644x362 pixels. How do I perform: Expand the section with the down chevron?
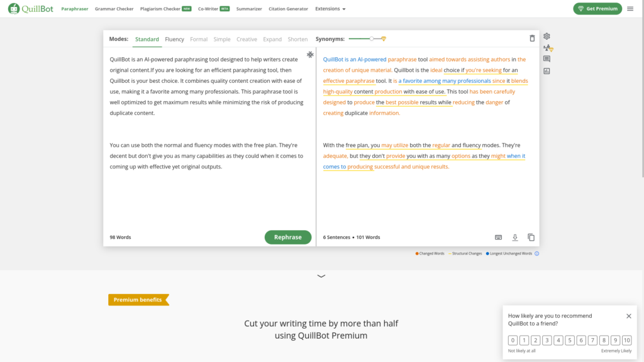(321, 277)
